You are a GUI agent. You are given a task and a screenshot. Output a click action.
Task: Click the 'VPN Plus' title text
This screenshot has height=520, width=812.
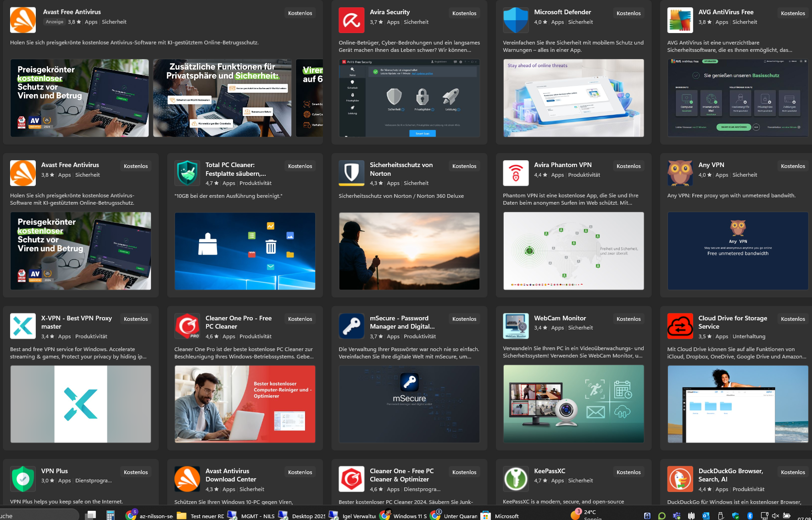[55, 471]
